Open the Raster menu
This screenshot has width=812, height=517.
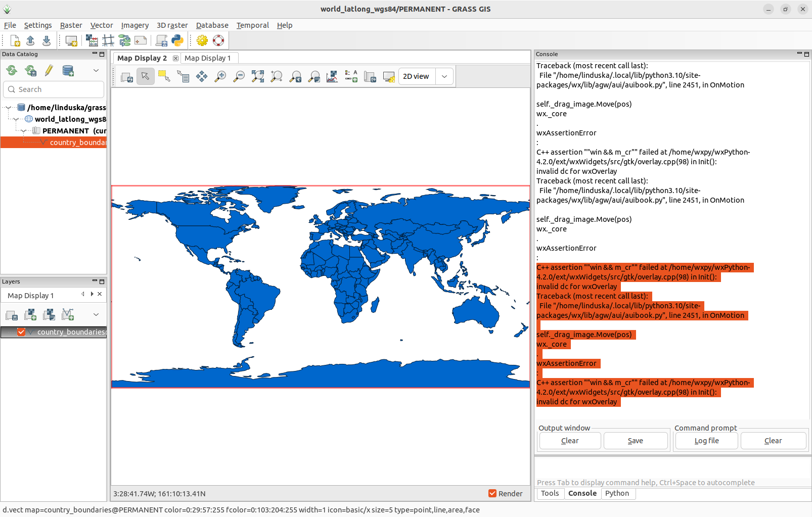pyautogui.click(x=71, y=25)
